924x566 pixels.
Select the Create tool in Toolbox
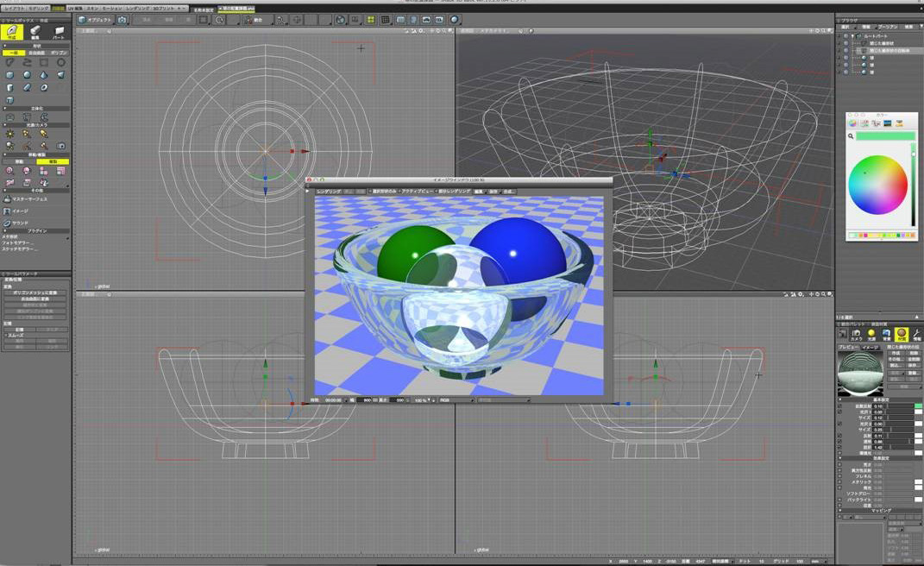[x=12, y=32]
